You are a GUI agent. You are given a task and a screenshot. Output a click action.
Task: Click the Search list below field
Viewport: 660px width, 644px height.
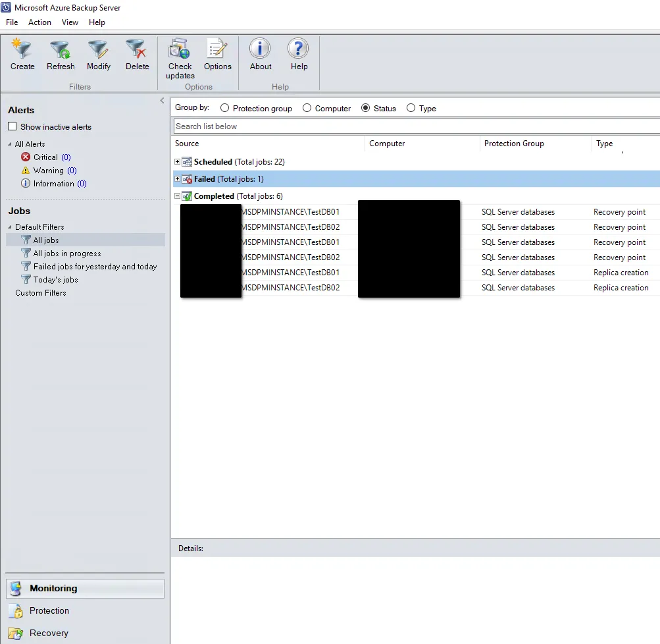point(417,126)
